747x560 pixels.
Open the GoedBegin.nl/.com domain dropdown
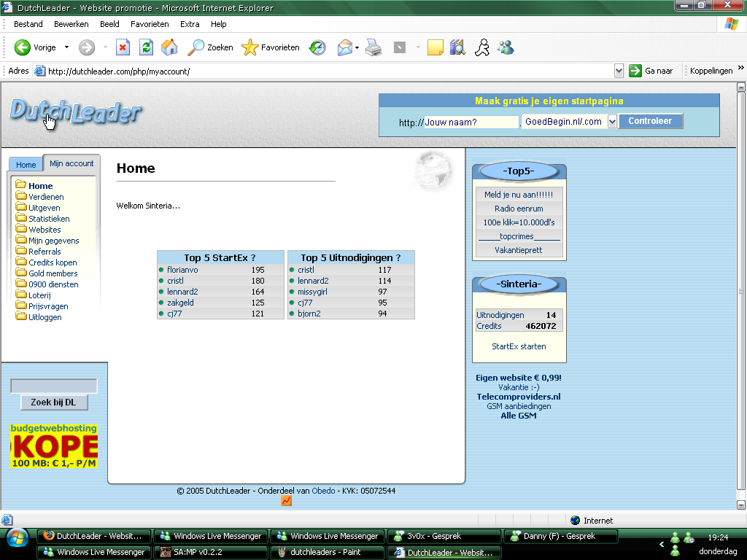(612, 122)
